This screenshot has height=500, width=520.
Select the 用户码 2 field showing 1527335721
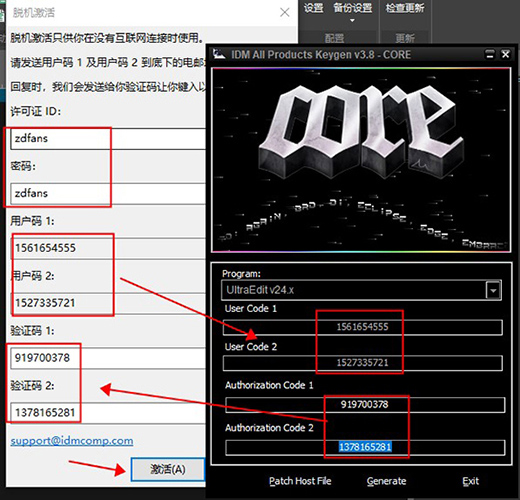click(108, 303)
